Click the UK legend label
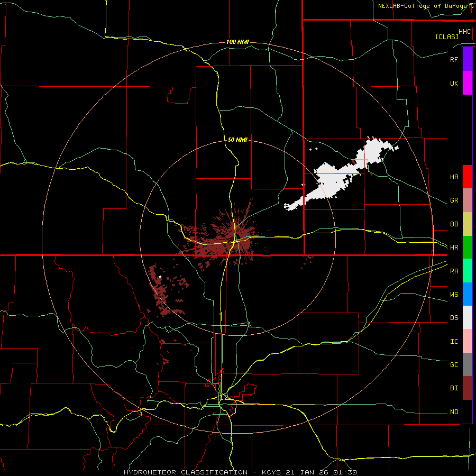 click(454, 83)
